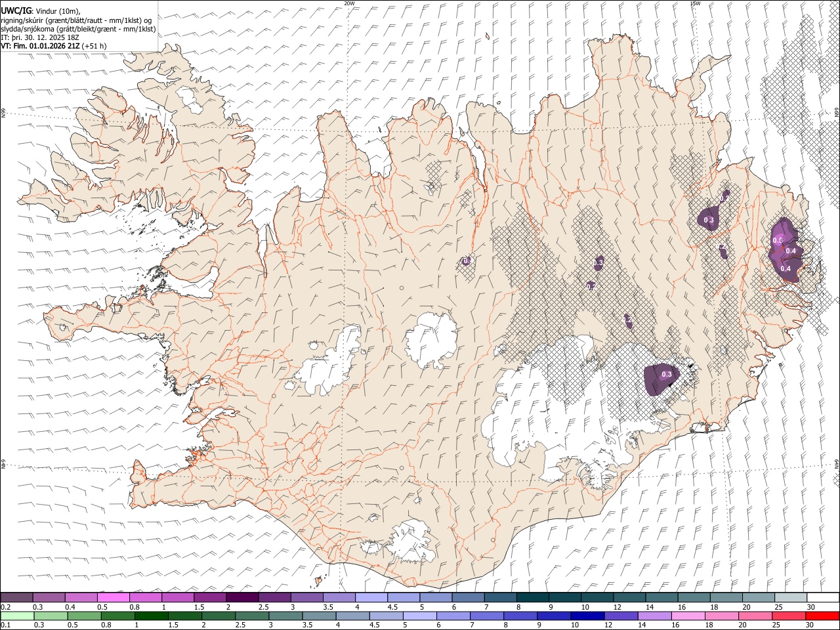Pick the light grey upper-scale swatch between 25 and 30
Screen dimensions: 840x630
[790, 597]
